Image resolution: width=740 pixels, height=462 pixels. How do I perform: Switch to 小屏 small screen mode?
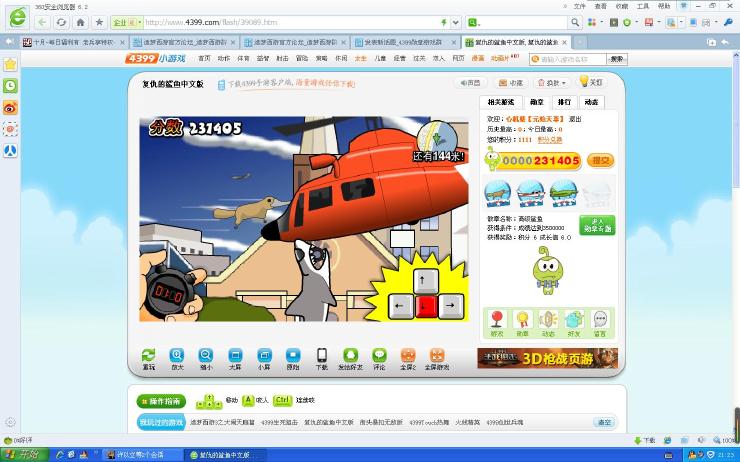coord(264,355)
